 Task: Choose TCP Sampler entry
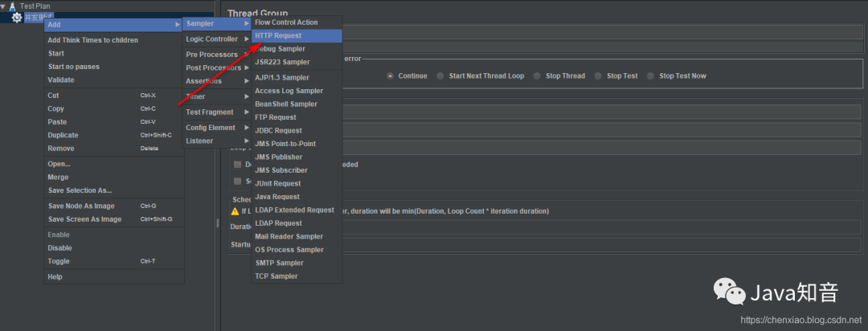tap(297, 276)
